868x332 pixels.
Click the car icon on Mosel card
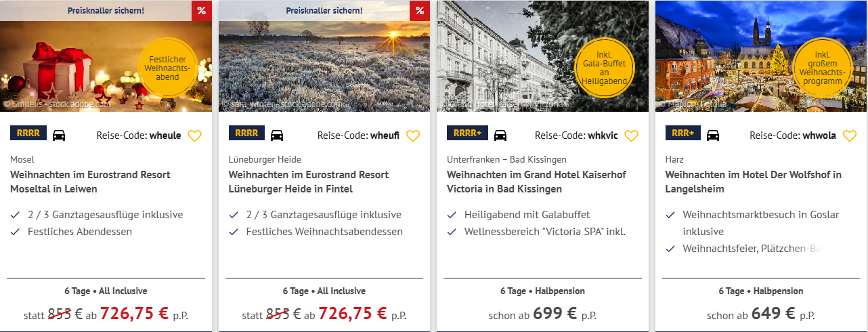(59, 135)
